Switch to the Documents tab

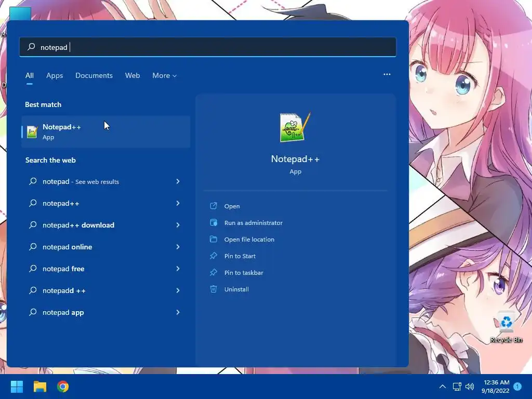(x=94, y=75)
